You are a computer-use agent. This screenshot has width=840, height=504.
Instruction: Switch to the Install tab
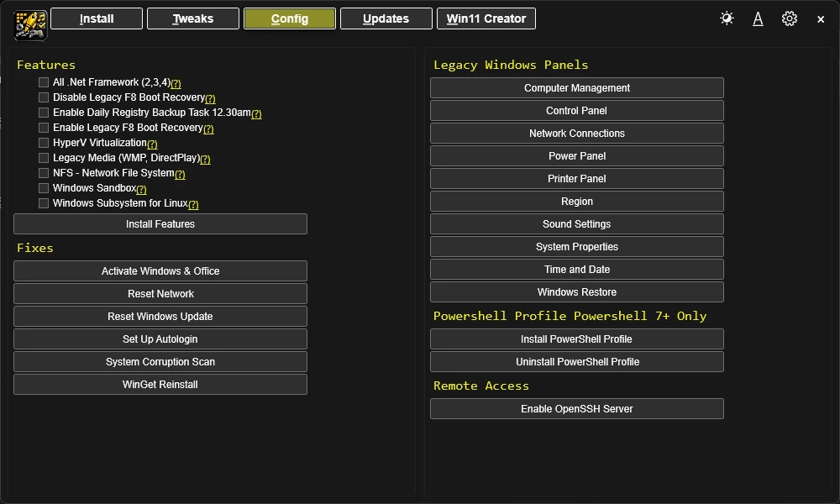pos(97,18)
